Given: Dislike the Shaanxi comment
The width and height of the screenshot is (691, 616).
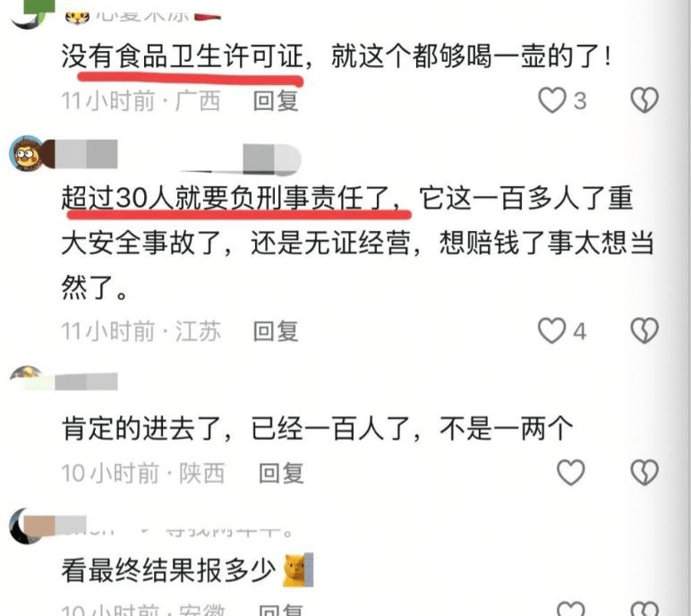Looking at the screenshot, I should [x=644, y=472].
